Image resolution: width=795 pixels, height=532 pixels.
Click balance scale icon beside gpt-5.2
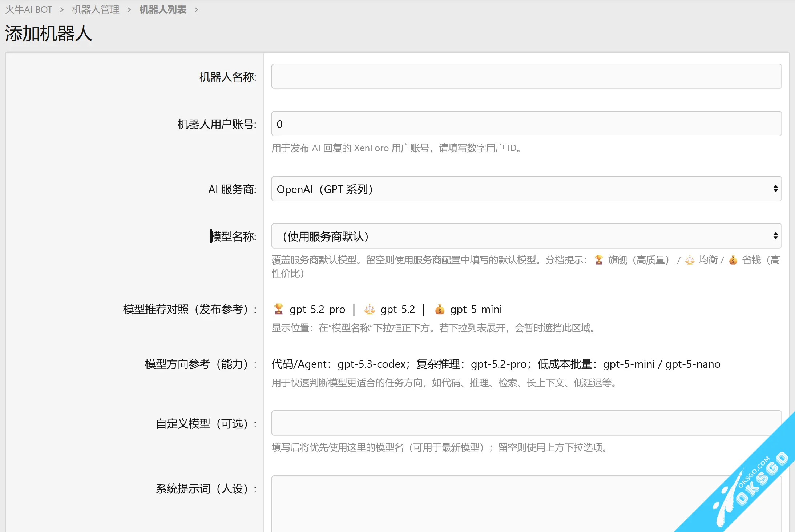click(x=370, y=309)
